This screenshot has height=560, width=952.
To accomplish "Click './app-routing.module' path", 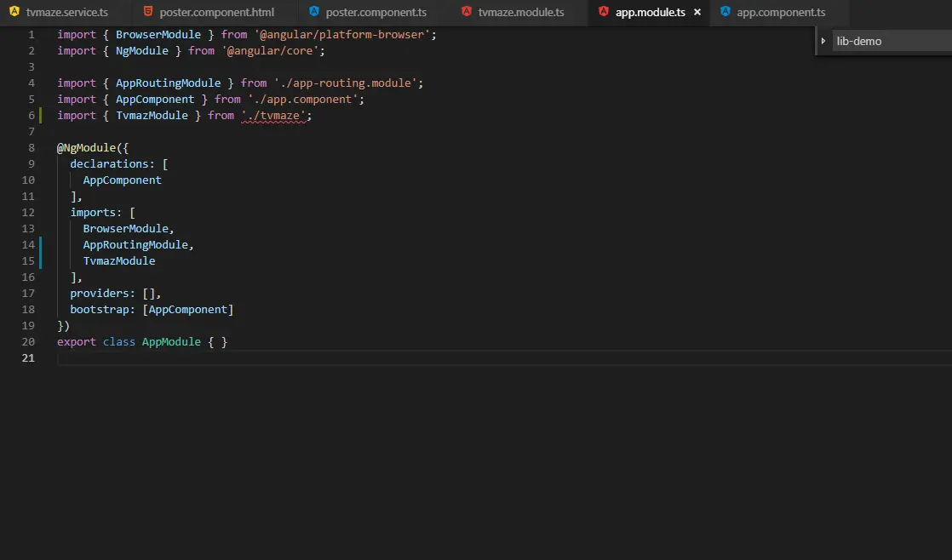I will tap(345, 83).
